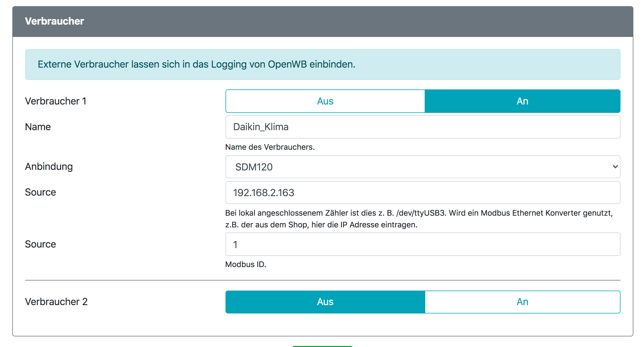Enable Verbraucher 1 with An button

(x=522, y=101)
